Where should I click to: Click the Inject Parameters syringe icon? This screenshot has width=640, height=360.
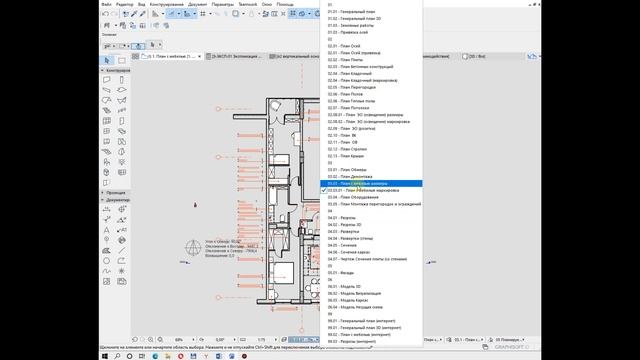[x=142, y=14]
